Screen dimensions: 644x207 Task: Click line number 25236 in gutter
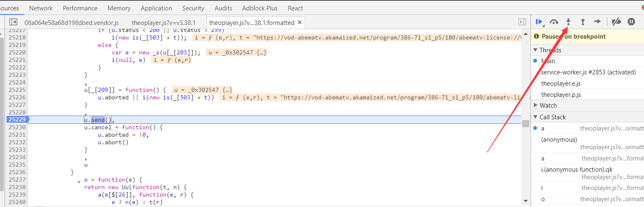click(17, 172)
